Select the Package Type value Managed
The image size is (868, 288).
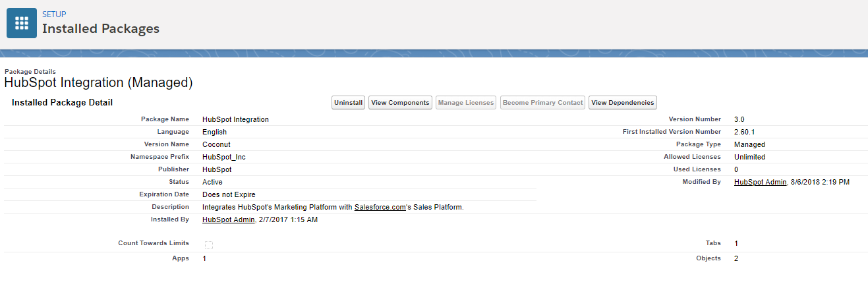750,144
